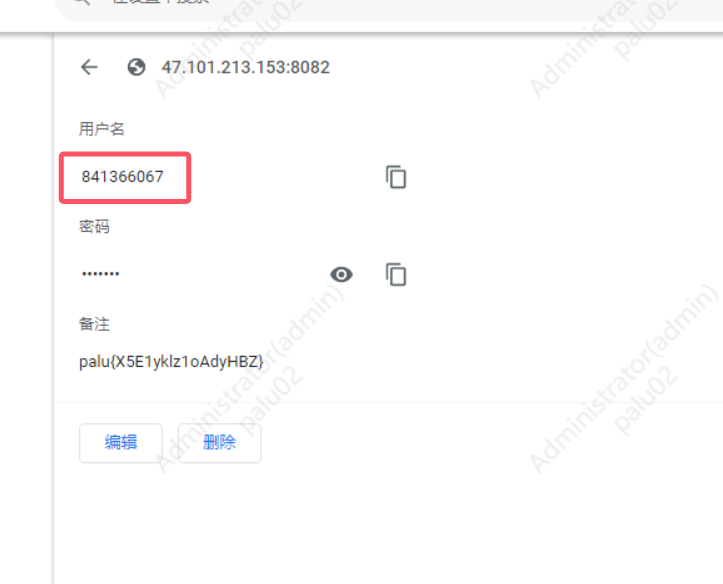723x584 pixels.
Task: Go back using the left arrow
Action: pos(89,67)
